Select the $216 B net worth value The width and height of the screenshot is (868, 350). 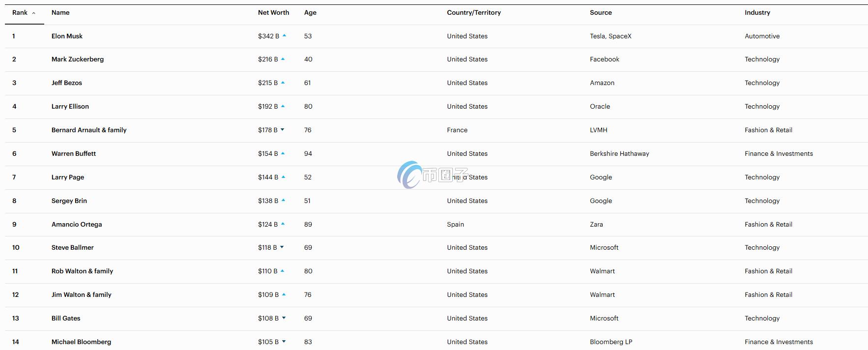[268, 59]
